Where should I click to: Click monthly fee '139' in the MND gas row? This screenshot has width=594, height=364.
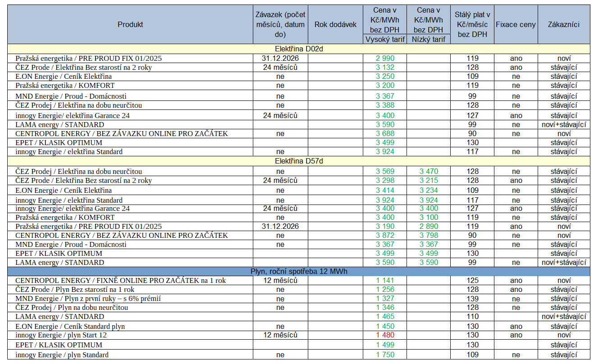(472, 298)
